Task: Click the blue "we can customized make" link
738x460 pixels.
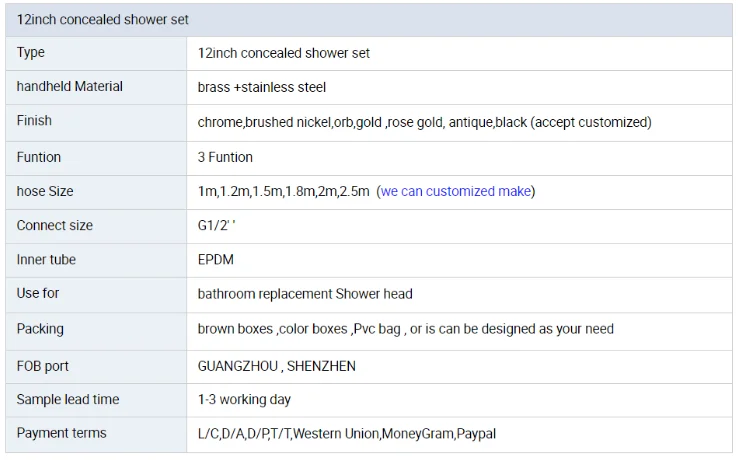Action: [455, 191]
